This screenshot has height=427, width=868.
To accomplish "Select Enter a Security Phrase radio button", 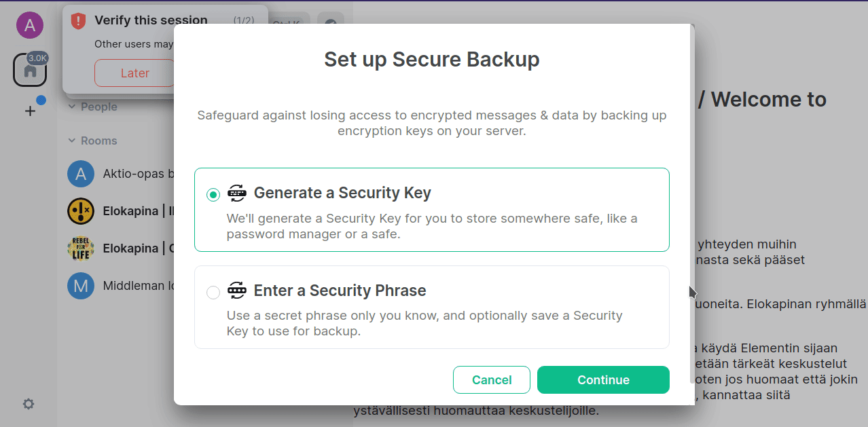I will click(213, 293).
